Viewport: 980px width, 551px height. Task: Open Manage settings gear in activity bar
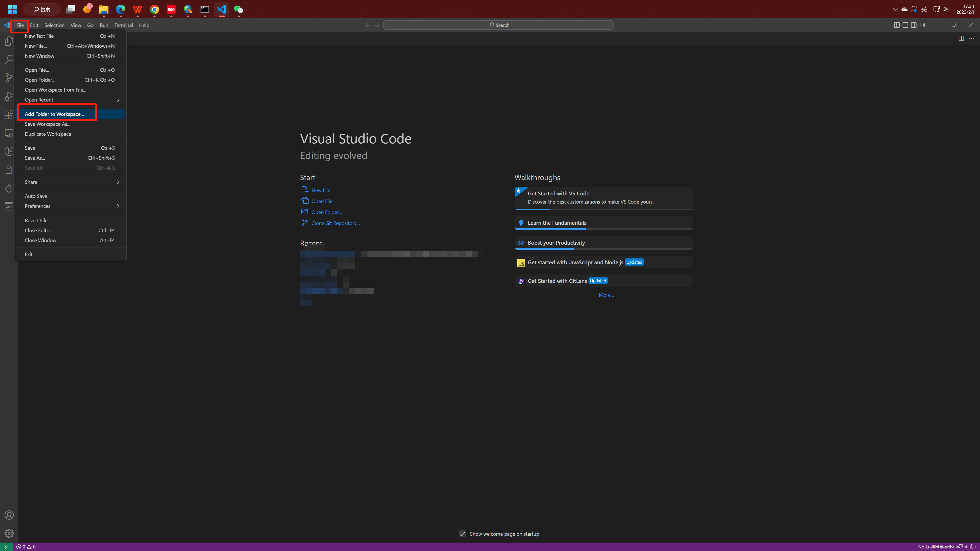pyautogui.click(x=9, y=533)
